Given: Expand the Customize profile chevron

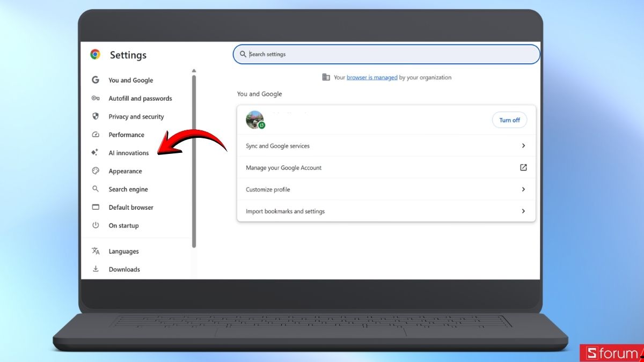Looking at the screenshot, I should point(523,189).
